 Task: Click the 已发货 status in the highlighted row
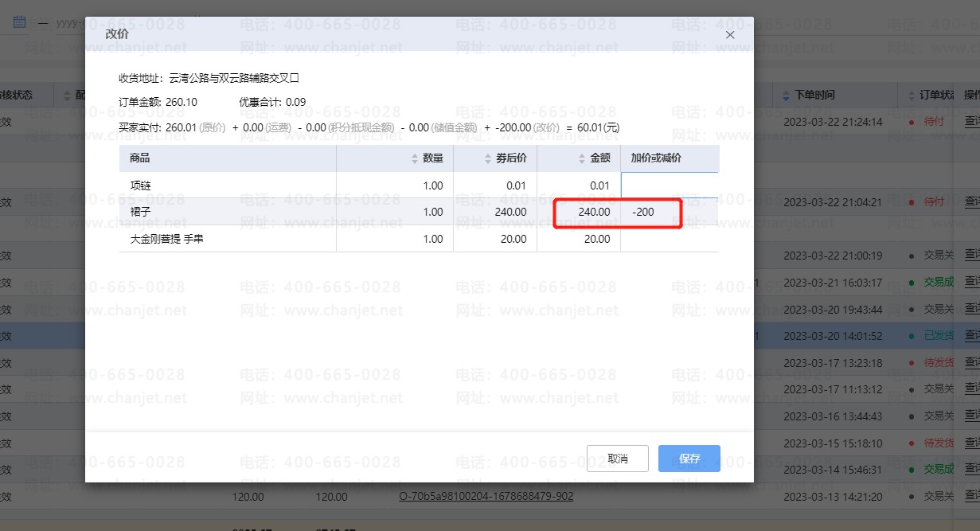938,336
